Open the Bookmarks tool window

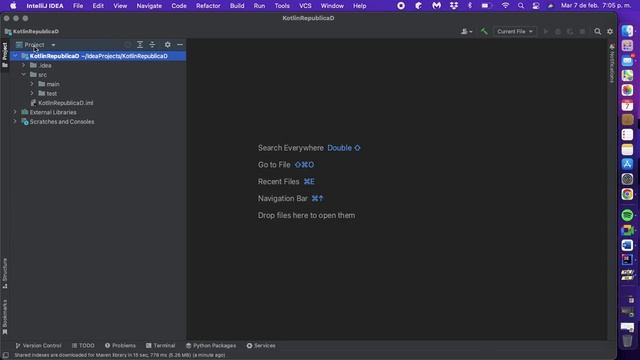click(x=5, y=317)
